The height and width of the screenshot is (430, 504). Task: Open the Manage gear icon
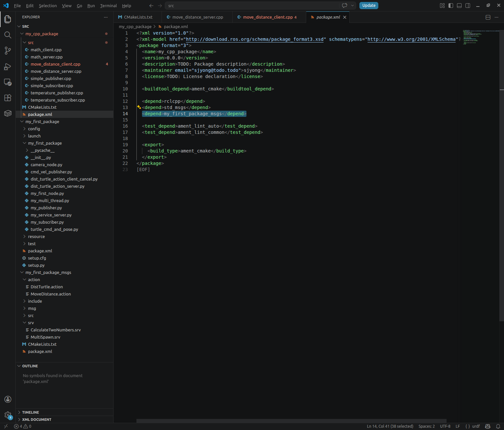[8, 415]
